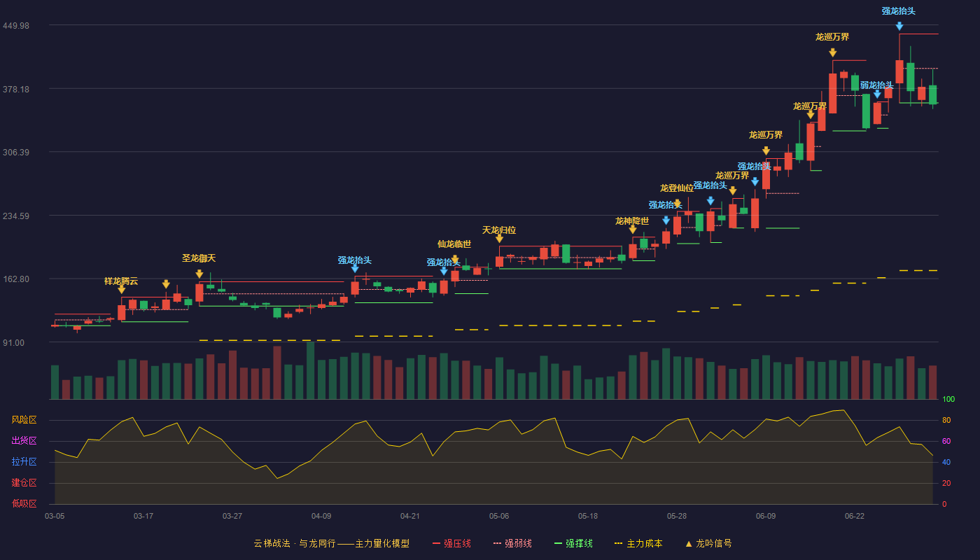Click the 龙神降世 signal text label
This screenshot has height=560, width=980.
click(x=632, y=221)
